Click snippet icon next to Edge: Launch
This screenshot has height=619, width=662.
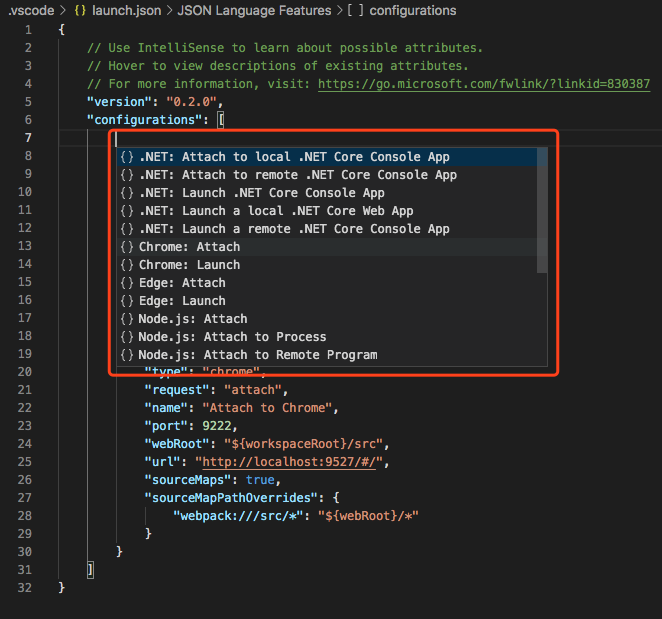click(x=127, y=301)
